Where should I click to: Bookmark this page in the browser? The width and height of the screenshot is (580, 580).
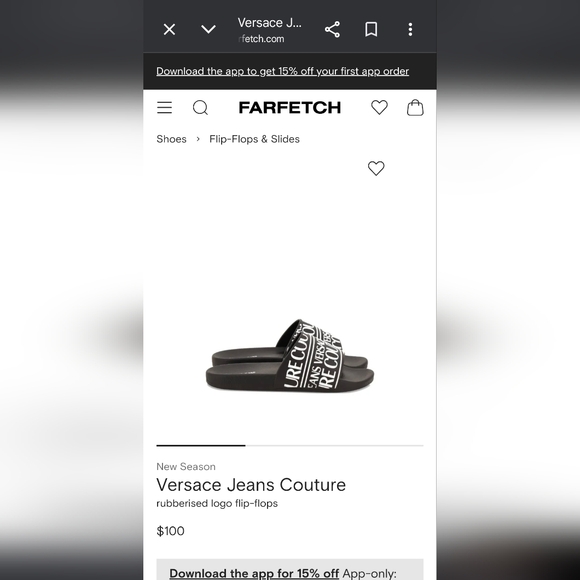pyautogui.click(x=371, y=29)
